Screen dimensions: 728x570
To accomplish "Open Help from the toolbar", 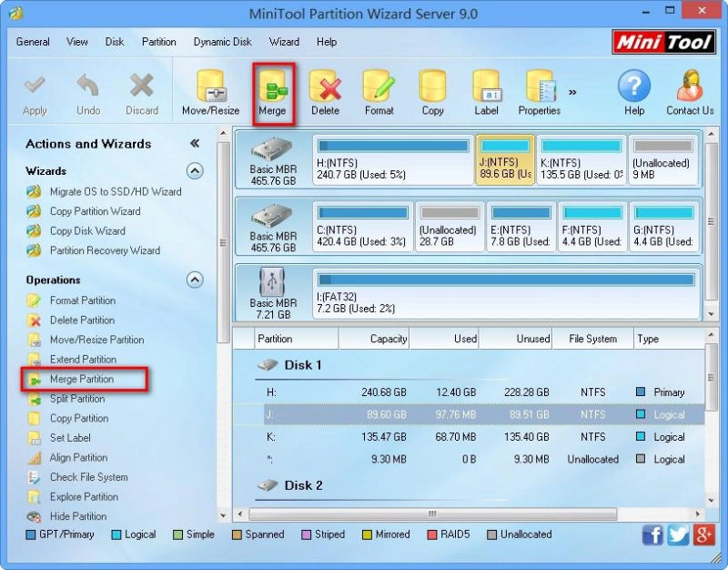I will 634,88.
